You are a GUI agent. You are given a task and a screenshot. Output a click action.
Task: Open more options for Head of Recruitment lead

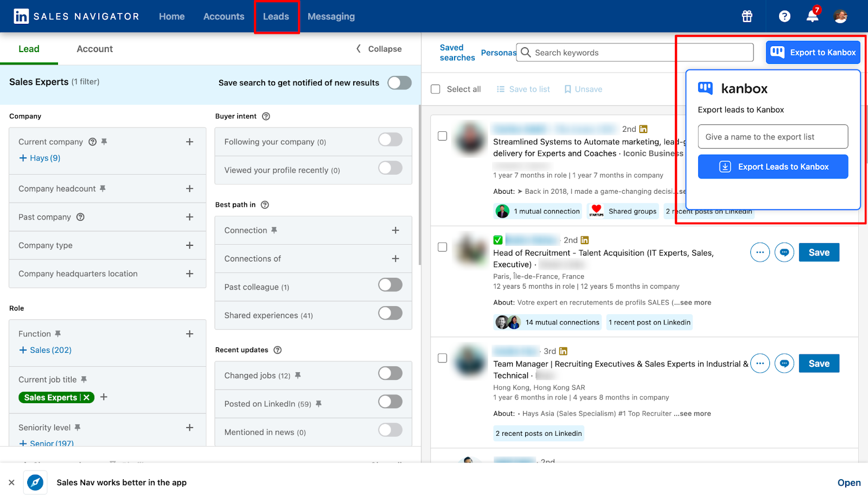[x=760, y=252]
